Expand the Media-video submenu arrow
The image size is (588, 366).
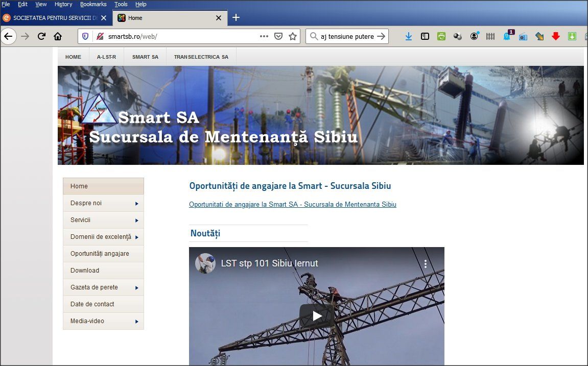coord(137,322)
